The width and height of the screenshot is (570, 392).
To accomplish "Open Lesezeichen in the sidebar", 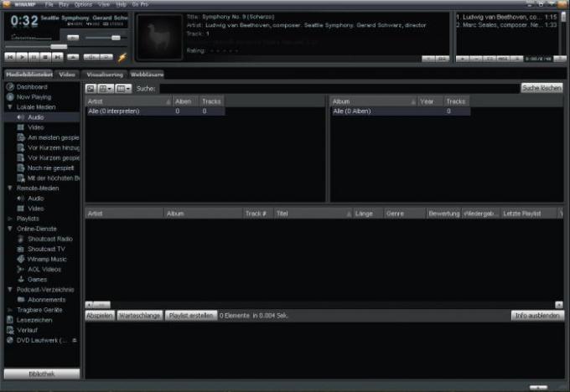I will pos(34,320).
